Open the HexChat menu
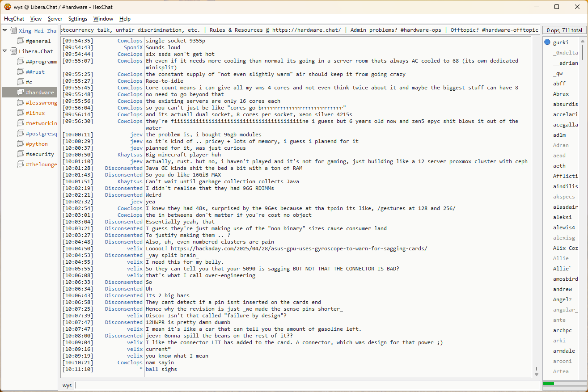 coord(14,19)
